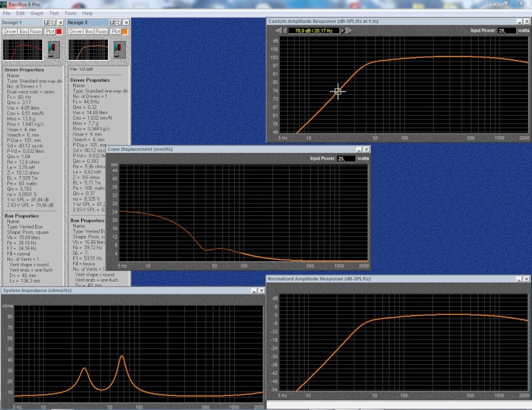Screen dimensions: 532x410
Task: Close the Design 1 panel
Action: coord(61,23)
